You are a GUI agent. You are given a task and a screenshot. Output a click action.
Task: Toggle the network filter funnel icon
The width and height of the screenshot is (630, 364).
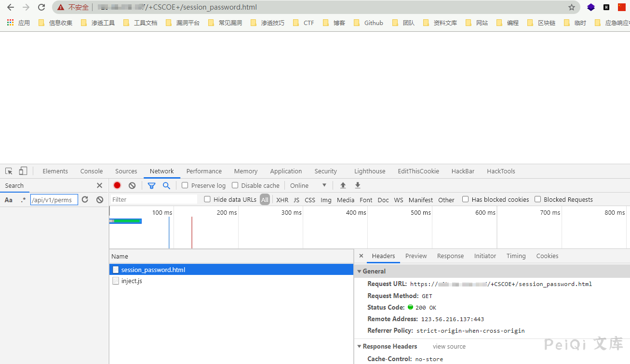151,185
